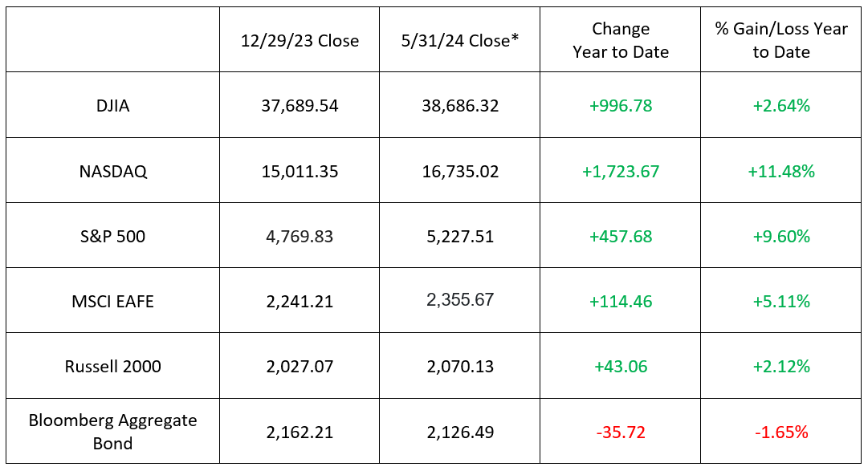Click the red -1.65% bond loss
The image size is (868, 467).
click(781, 432)
